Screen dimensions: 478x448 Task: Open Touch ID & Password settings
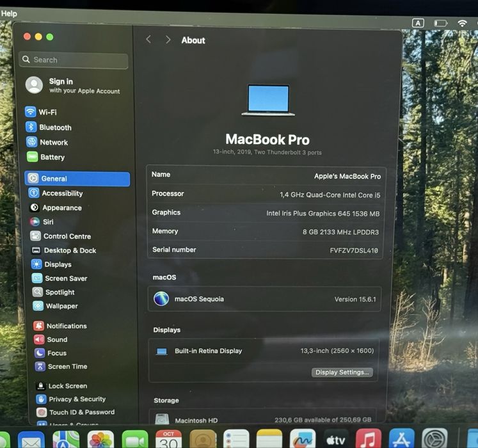pyautogui.click(x=76, y=412)
